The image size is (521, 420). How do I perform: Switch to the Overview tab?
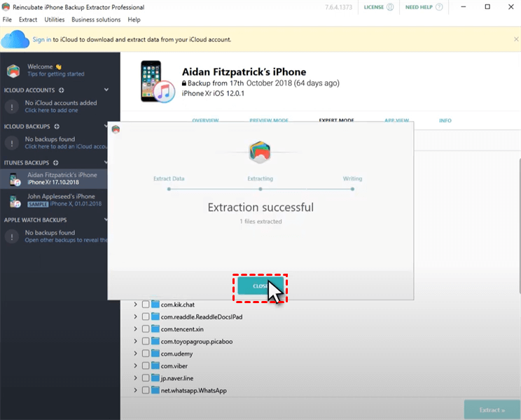205,120
